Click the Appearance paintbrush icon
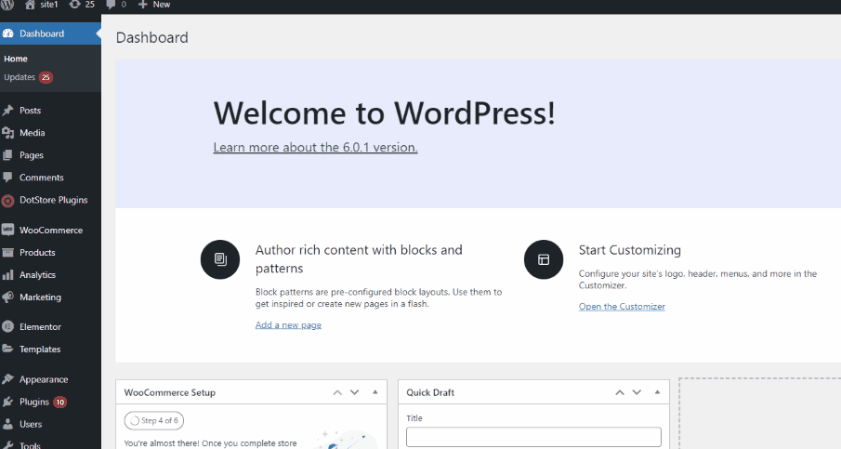The width and height of the screenshot is (841, 449). point(8,379)
